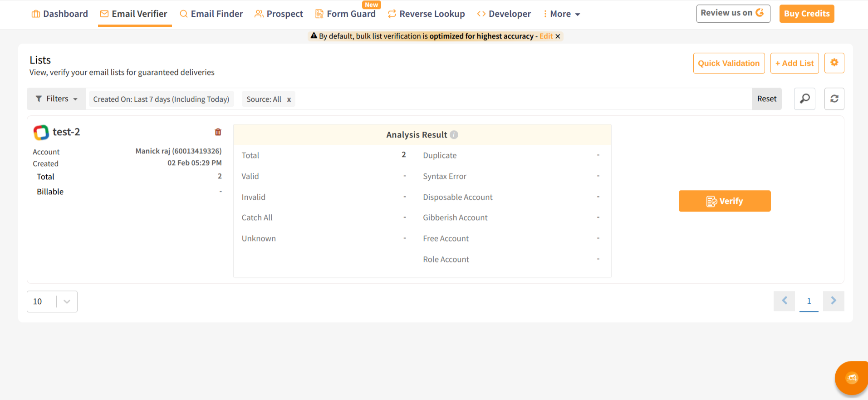Click the Catch All label

257,217
